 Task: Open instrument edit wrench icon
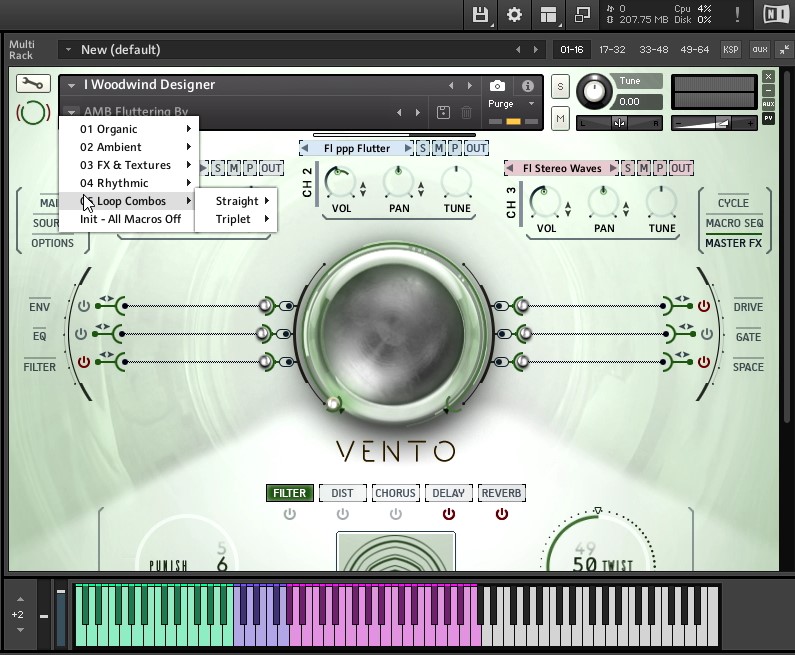coord(33,84)
